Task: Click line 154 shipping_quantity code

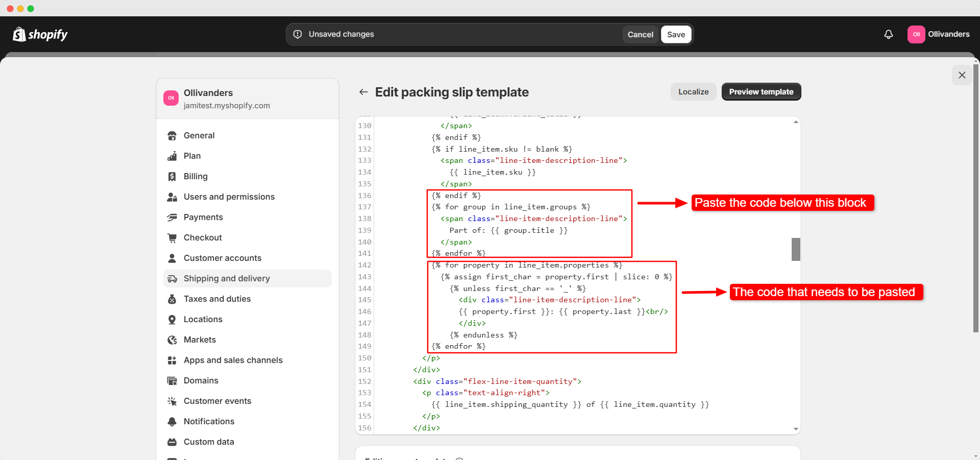Action: pos(570,404)
